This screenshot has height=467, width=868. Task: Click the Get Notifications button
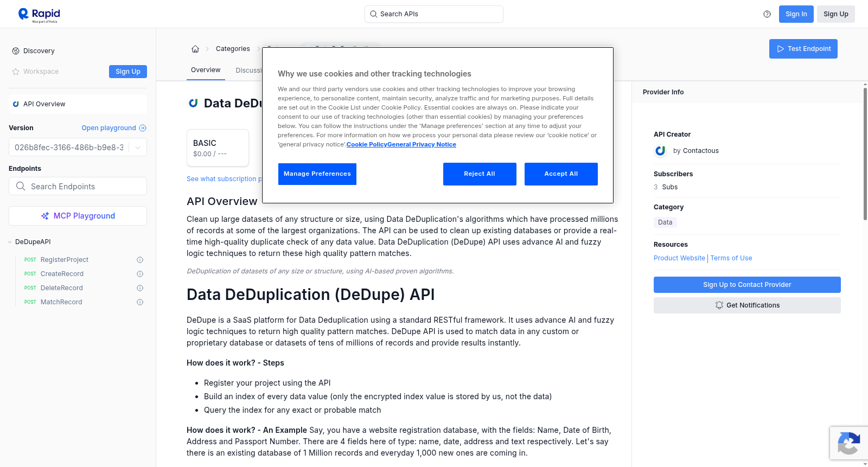point(747,305)
